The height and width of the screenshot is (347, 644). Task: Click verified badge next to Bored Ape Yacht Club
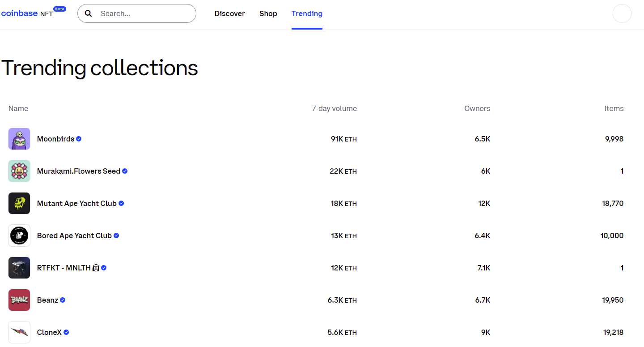(x=116, y=236)
